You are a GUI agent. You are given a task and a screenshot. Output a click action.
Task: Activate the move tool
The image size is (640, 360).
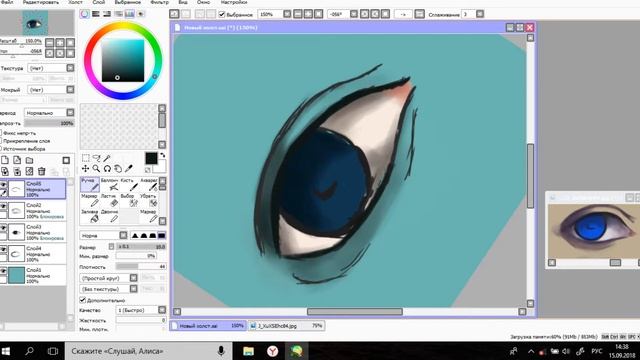point(85,169)
